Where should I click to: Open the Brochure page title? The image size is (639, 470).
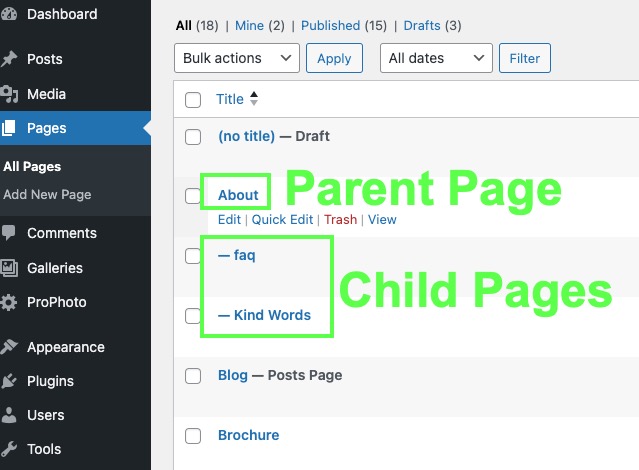pos(249,435)
